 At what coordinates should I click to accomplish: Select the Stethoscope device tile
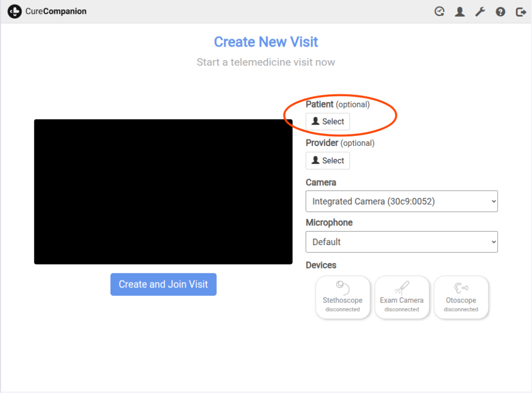[342, 297]
